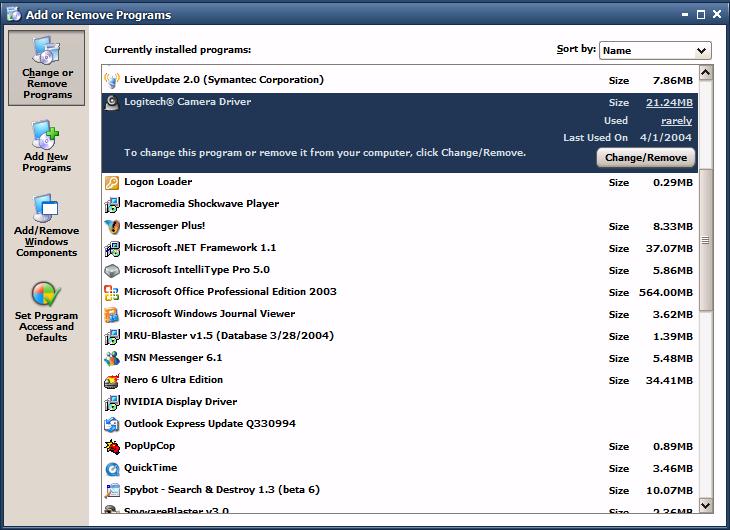Click the 10.07MB size of Spybot
Viewport: 730px width, 530px height.
pyautogui.click(x=669, y=490)
